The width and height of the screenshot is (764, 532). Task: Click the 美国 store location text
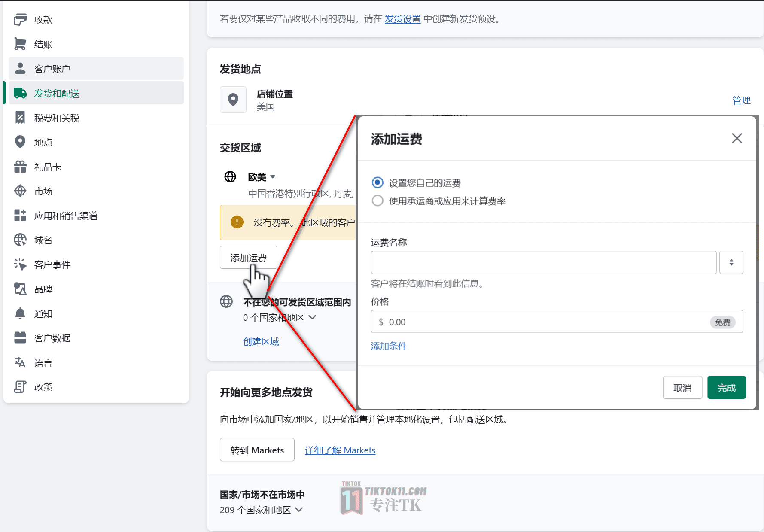point(266,106)
